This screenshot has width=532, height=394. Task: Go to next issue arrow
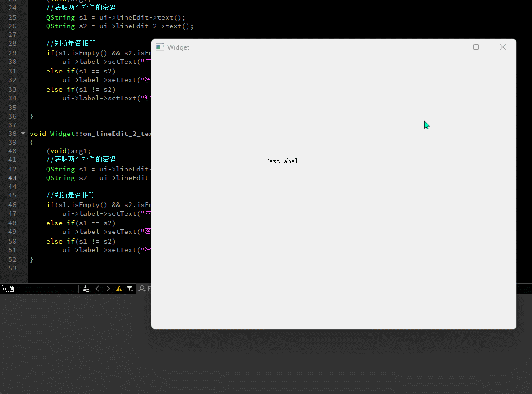[x=108, y=289]
